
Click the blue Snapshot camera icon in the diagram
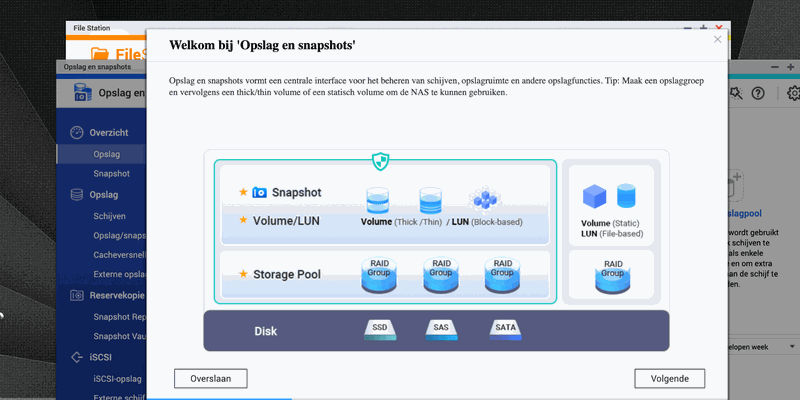click(x=260, y=192)
